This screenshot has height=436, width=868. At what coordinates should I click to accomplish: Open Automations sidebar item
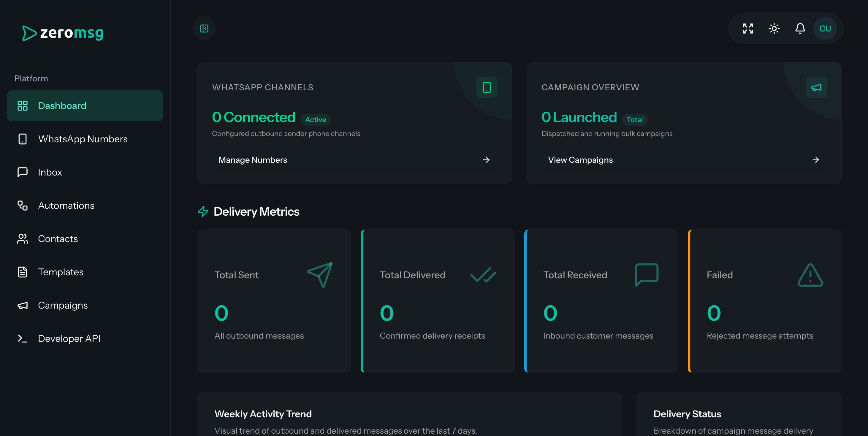point(85,205)
